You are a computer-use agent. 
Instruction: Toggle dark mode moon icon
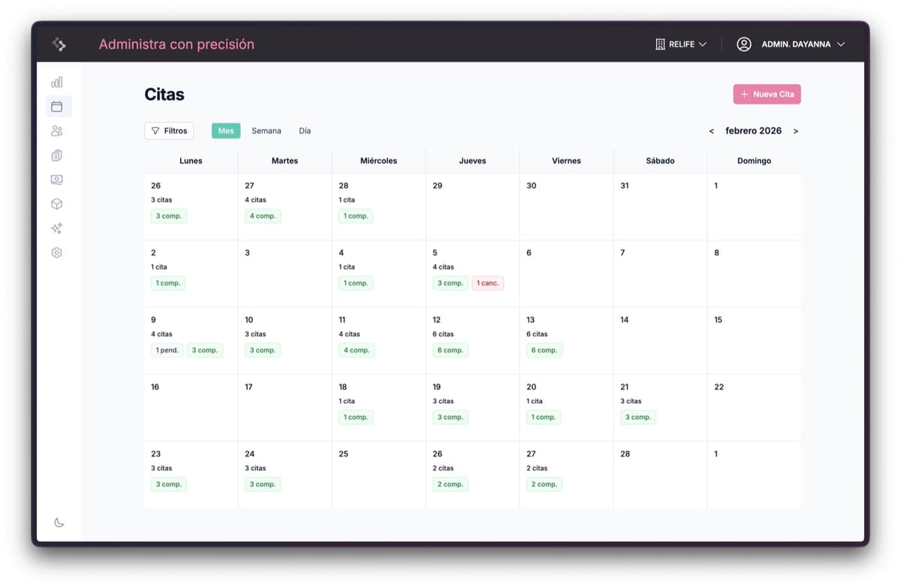point(59,523)
